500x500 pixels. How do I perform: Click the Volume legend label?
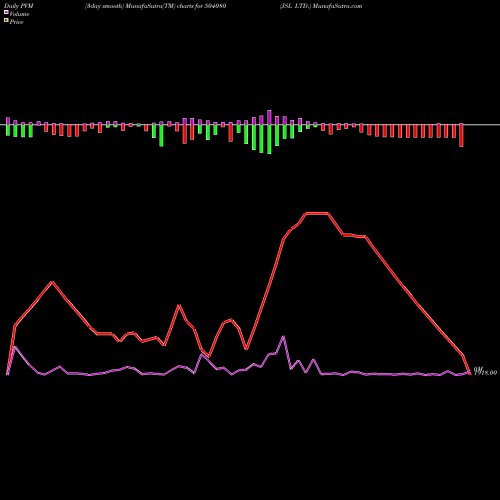(19, 14)
